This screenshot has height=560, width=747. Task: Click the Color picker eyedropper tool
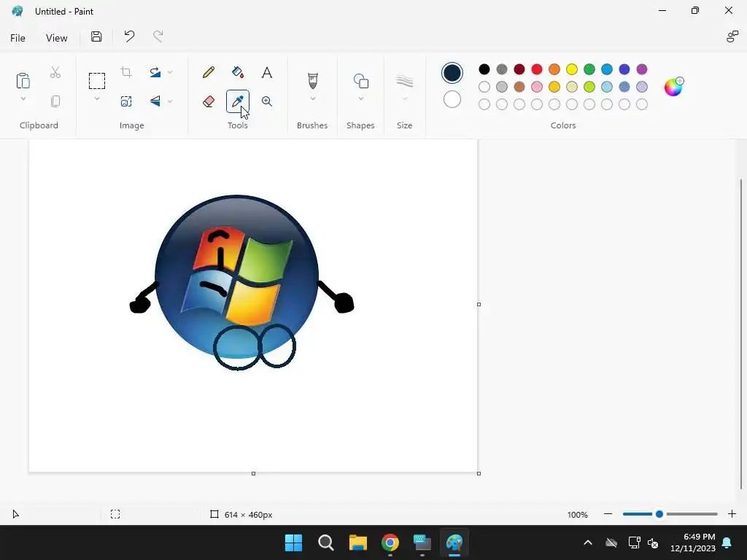click(238, 101)
